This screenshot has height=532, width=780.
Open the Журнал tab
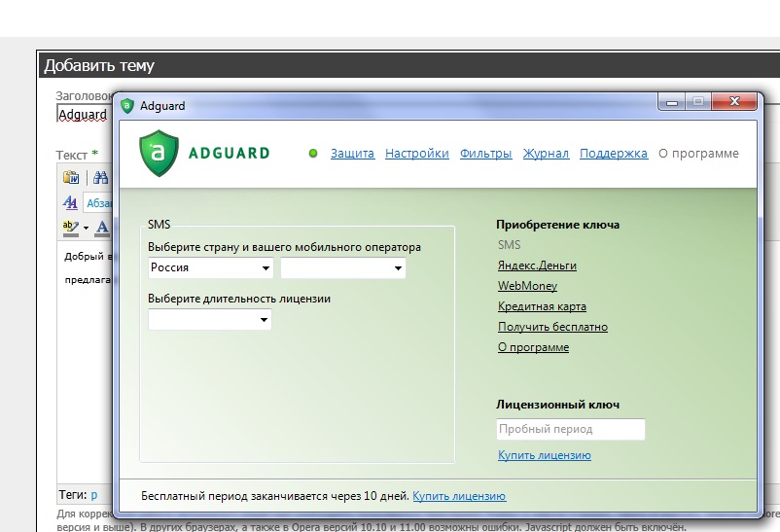[546, 154]
